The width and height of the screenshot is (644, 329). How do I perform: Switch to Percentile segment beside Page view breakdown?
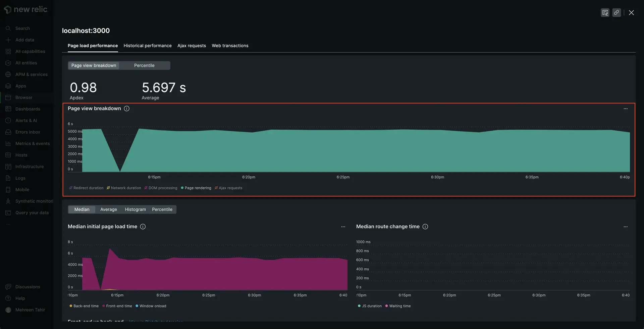tap(144, 65)
